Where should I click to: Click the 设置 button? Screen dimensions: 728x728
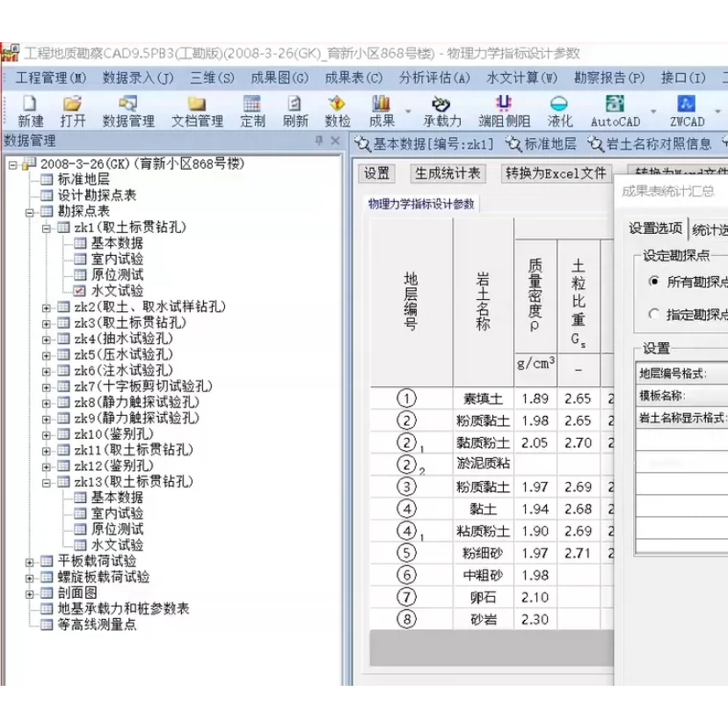click(x=376, y=173)
